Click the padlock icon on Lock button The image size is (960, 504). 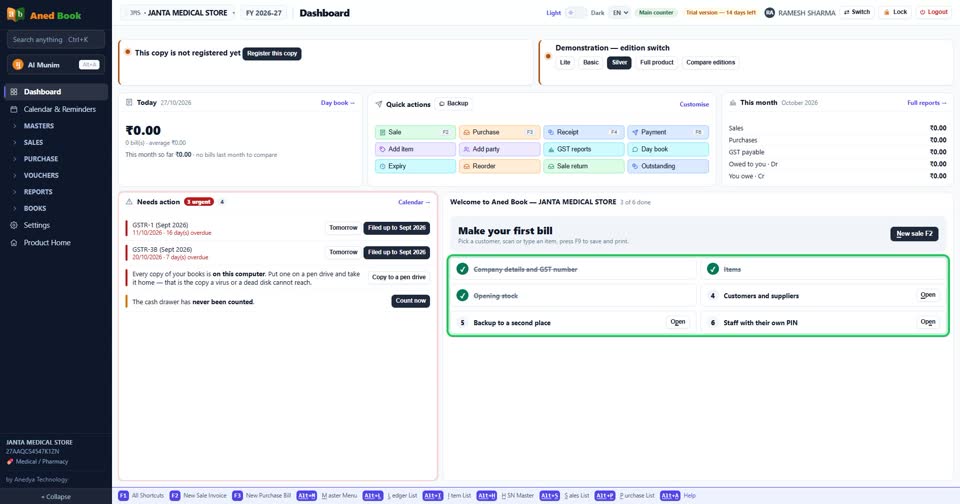(x=886, y=12)
